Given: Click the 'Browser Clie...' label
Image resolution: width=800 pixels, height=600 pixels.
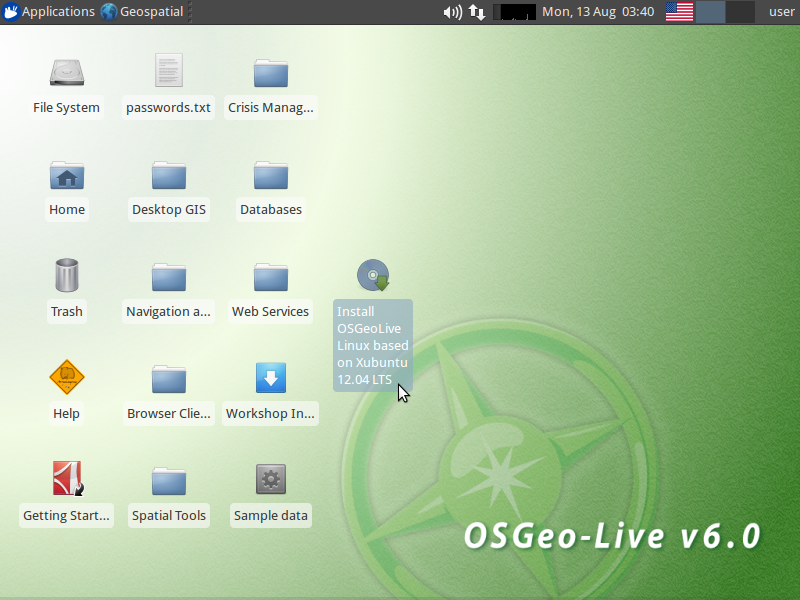Looking at the screenshot, I should [169, 414].
